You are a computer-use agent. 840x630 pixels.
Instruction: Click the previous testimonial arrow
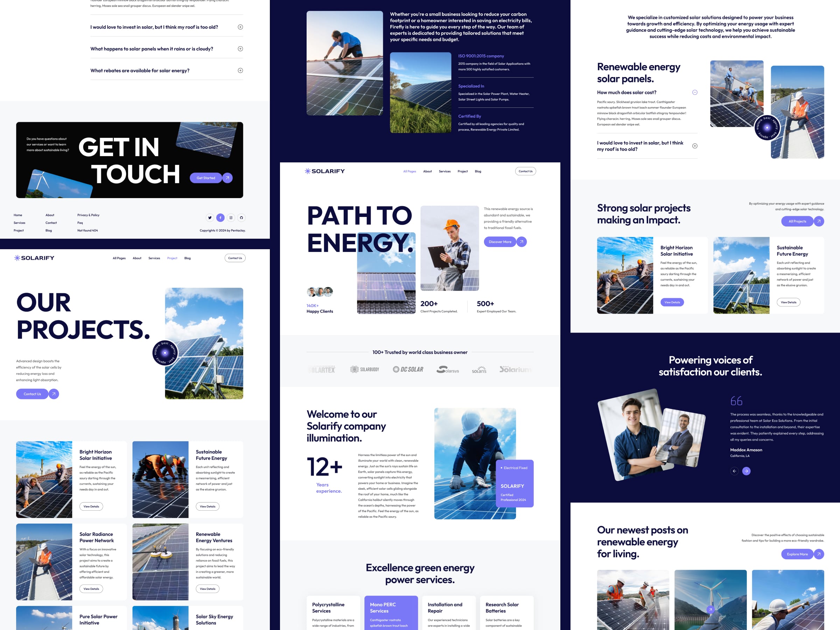click(734, 471)
